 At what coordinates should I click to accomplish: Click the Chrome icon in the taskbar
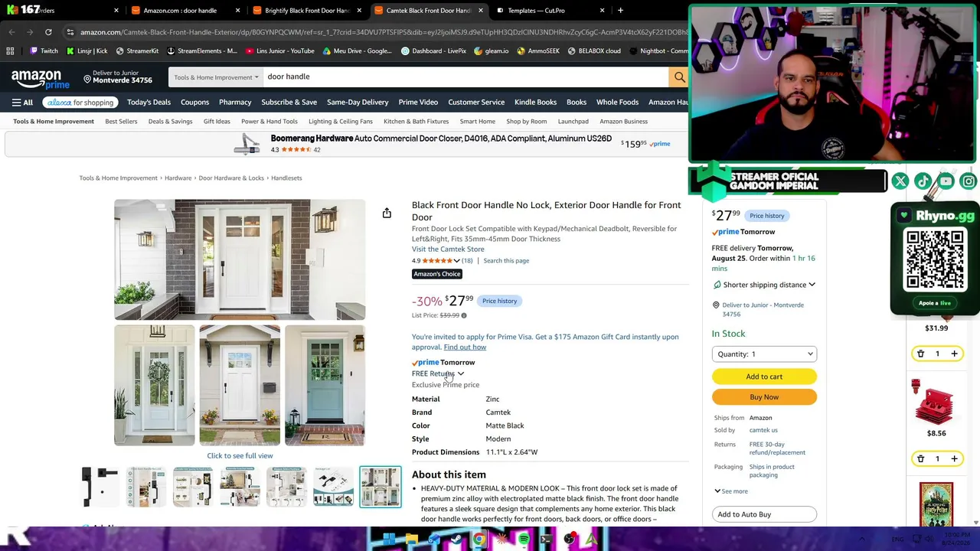479,540
